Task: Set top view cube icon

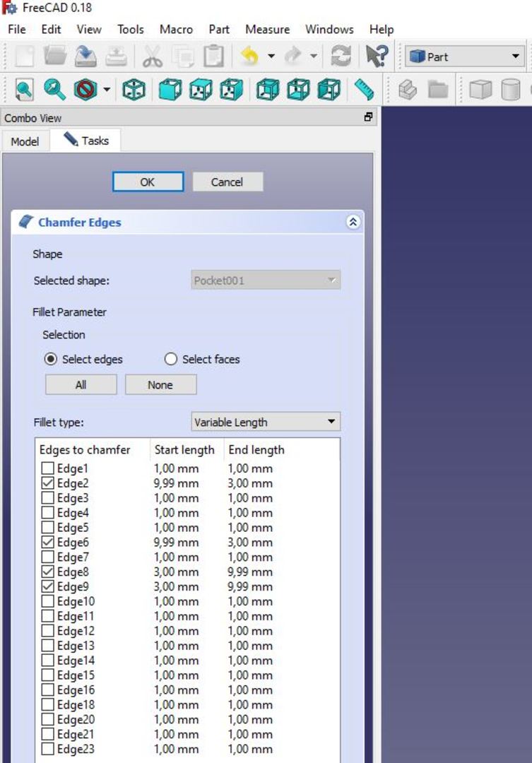Action: pos(201,90)
